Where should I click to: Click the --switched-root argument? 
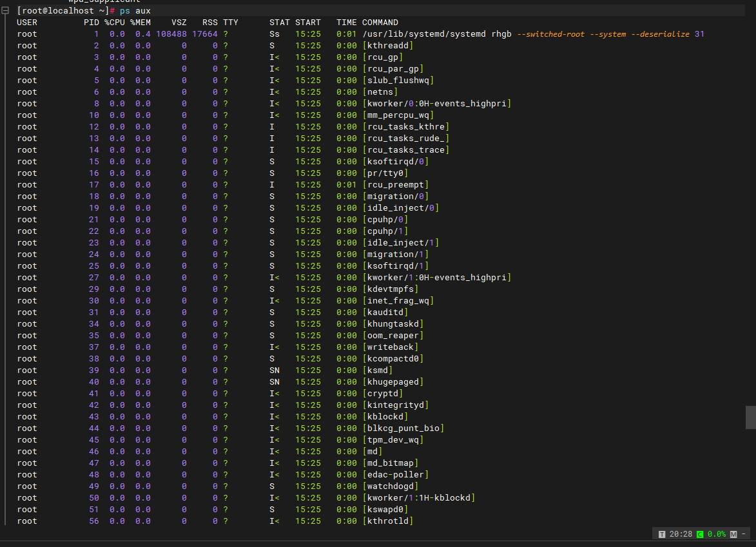(550, 34)
